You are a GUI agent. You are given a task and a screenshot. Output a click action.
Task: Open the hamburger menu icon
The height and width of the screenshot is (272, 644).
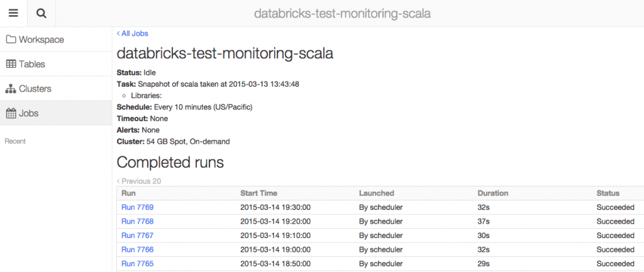click(x=13, y=13)
